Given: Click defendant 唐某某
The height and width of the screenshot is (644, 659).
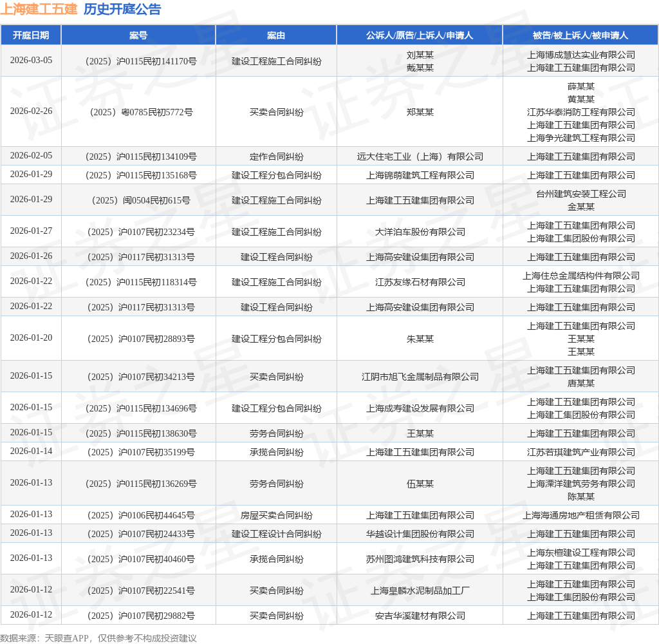Looking at the screenshot, I should click(x=581, y=384).
